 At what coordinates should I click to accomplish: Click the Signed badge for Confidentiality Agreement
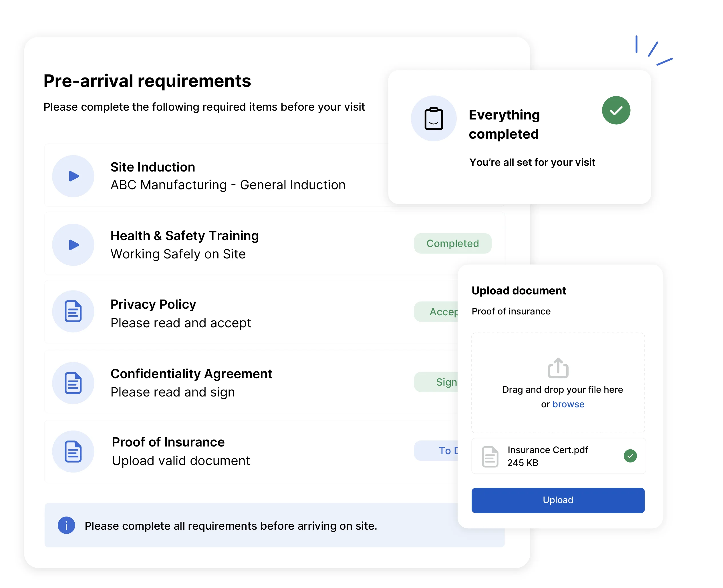pyautogui.click(x=436, y=382)
